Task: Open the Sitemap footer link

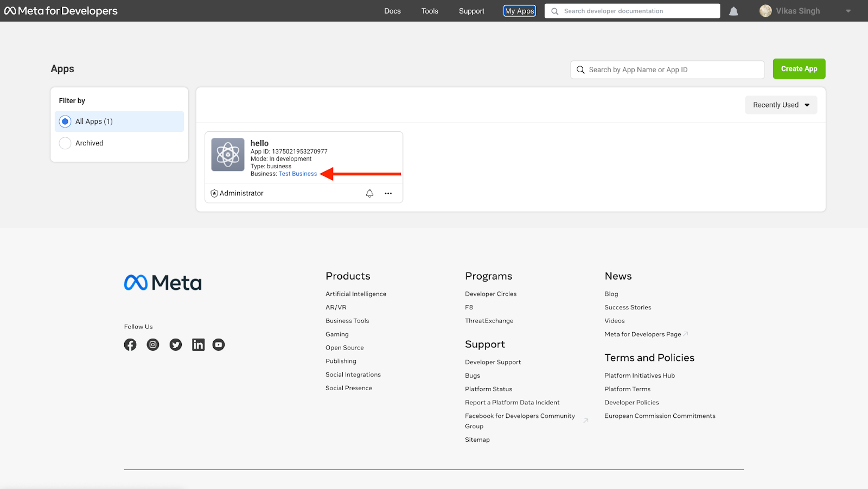Action: (477, 440)
